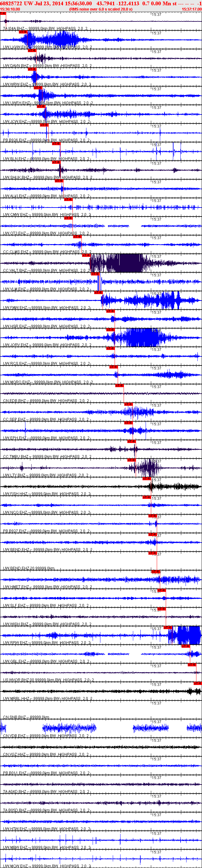
Task: Click red pick marker on UW LKW trace
Action: (x=23, y=32)
